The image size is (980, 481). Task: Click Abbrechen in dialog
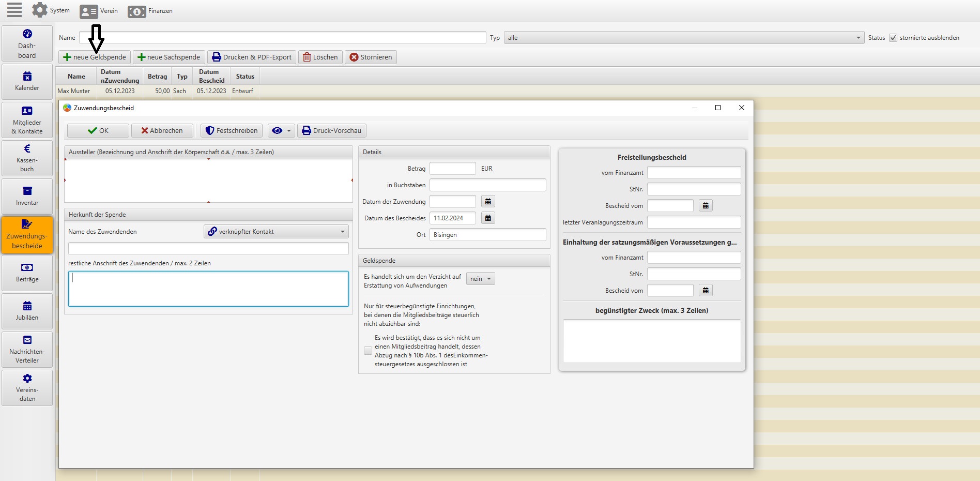point(162,130)
